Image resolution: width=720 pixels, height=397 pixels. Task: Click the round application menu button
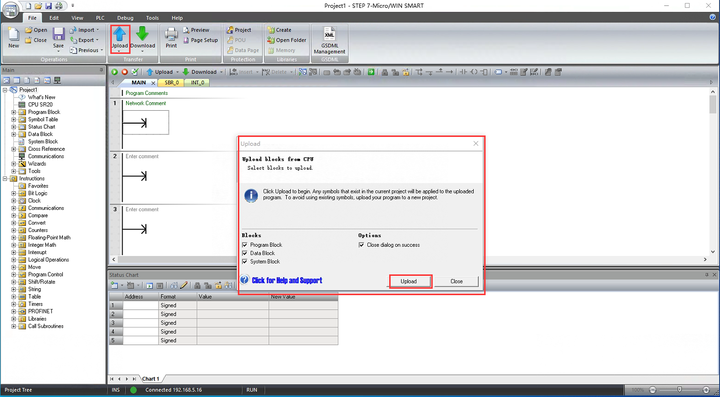[11, 10]
